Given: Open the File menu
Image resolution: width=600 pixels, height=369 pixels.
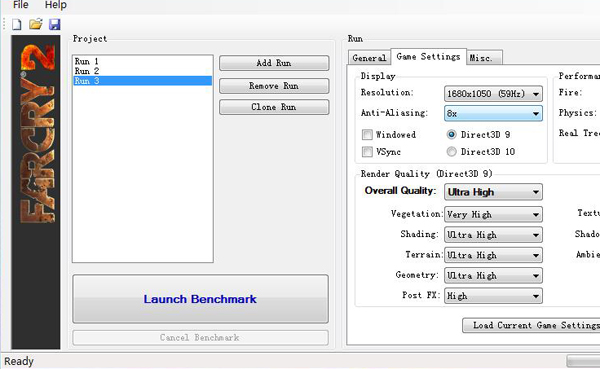Looking at the screenshot, I should [21, 5].
